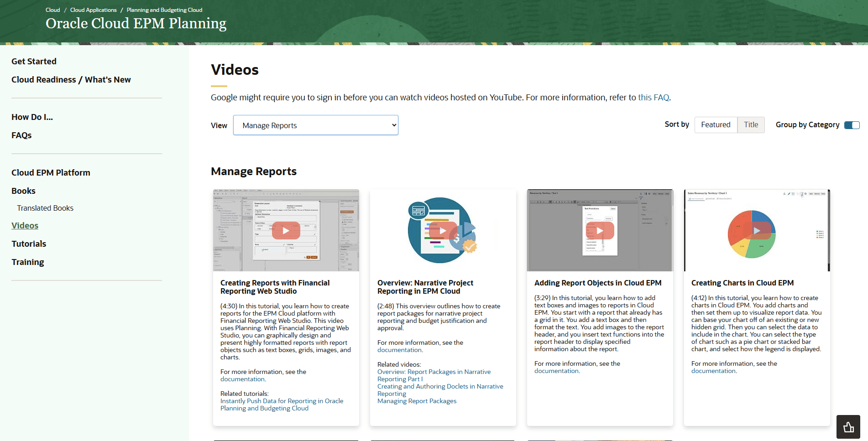Open the Books sidebar item
Viewport: 868px width, 441px height.
tap(23, 191)
